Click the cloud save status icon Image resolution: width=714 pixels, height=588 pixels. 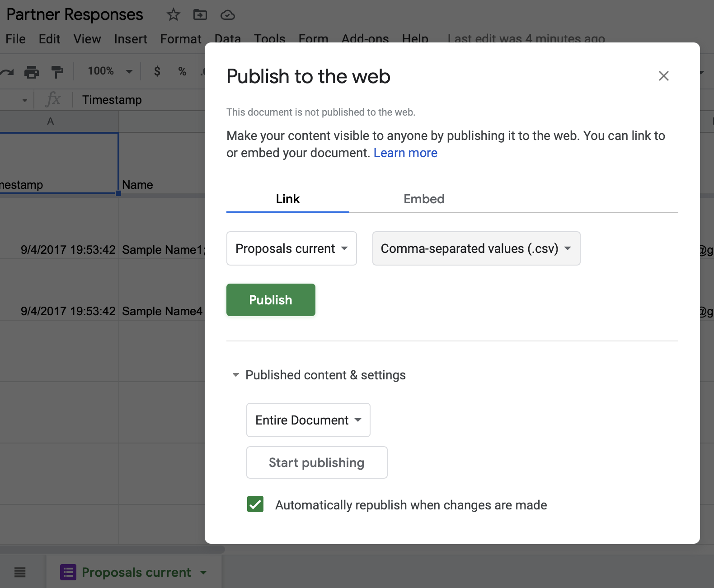click(x=227, y=15)
